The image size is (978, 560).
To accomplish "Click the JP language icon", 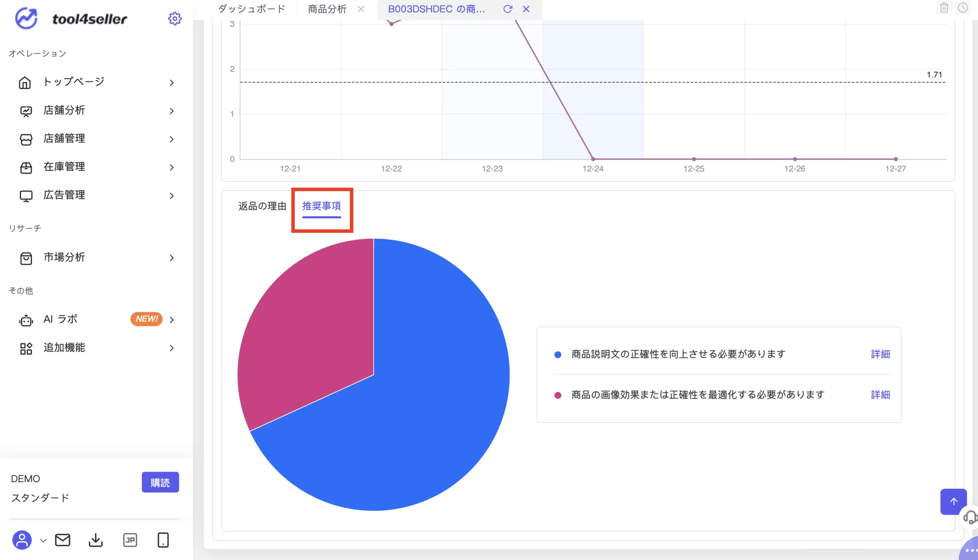I will click(130, 540).
